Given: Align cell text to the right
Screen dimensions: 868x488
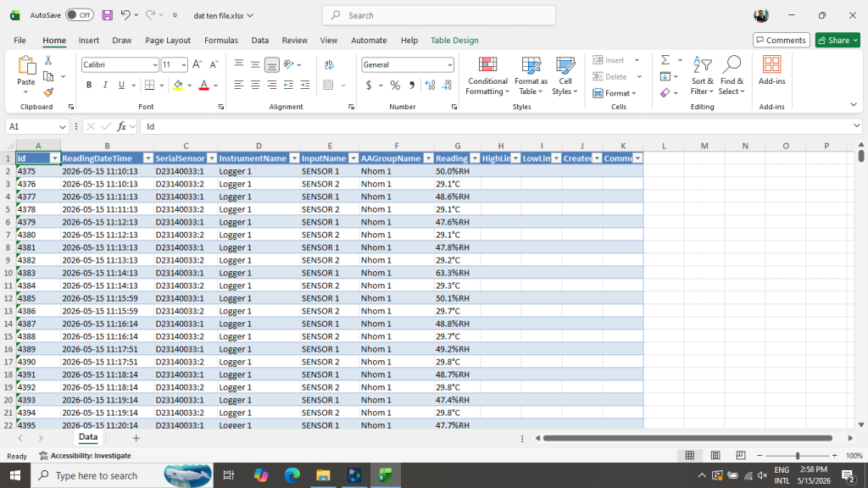Looking at the screenshot, I should 272,86.
